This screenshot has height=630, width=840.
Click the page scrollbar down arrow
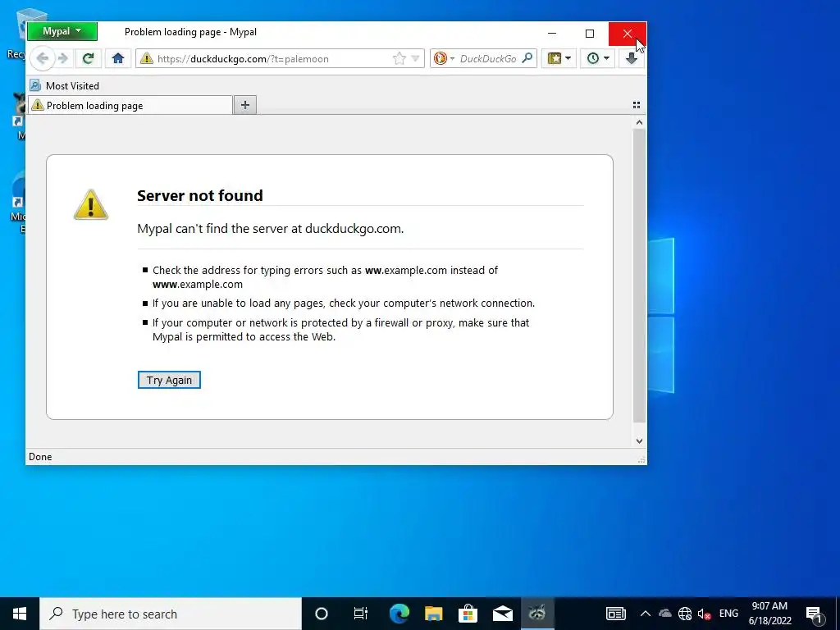click(639, 441)
